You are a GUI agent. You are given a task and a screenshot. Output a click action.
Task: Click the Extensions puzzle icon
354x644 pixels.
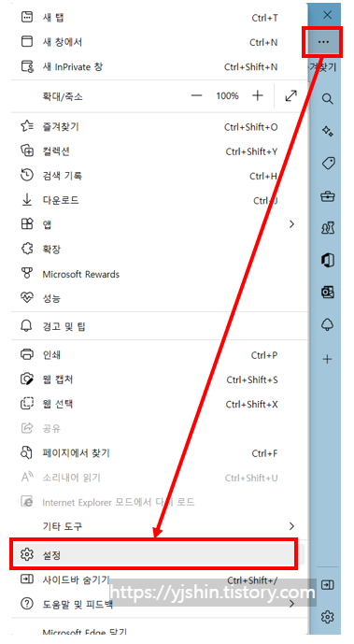pos(27,249)
